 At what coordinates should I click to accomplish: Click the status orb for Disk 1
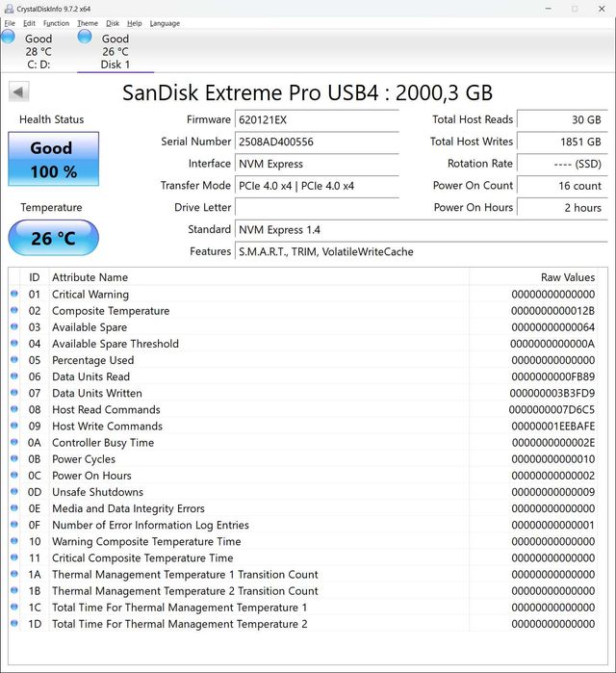tap(85, 37)
